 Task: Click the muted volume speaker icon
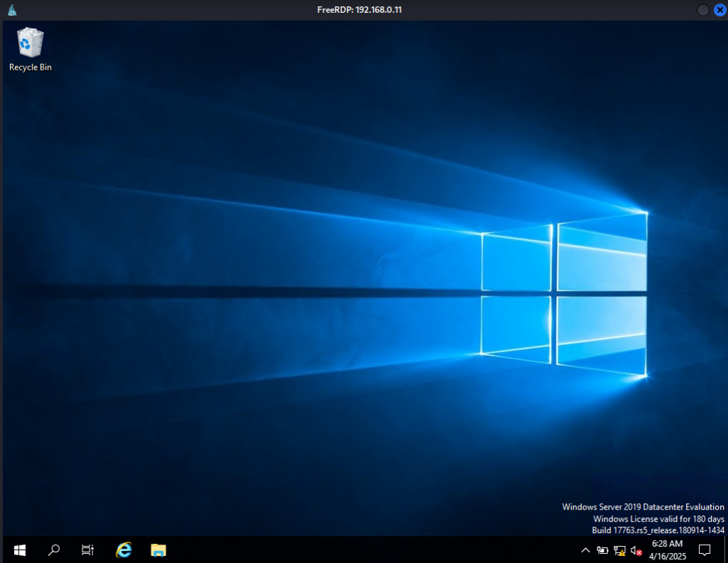(x=636, y=550)
